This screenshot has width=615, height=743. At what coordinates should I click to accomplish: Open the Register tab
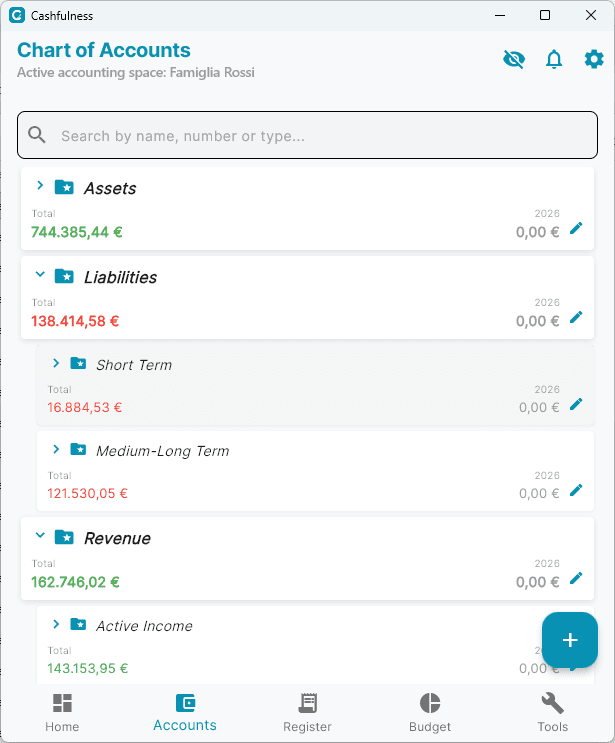coord(307,712)
